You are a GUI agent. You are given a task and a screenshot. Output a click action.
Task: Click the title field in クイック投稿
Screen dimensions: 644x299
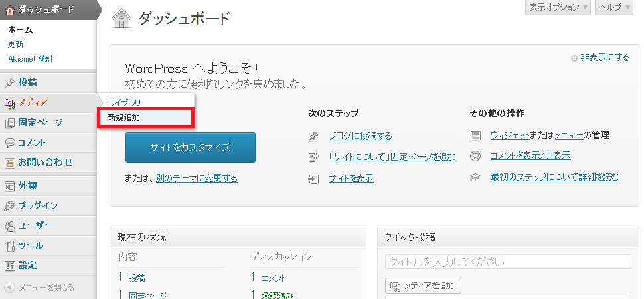click(507, 262)
